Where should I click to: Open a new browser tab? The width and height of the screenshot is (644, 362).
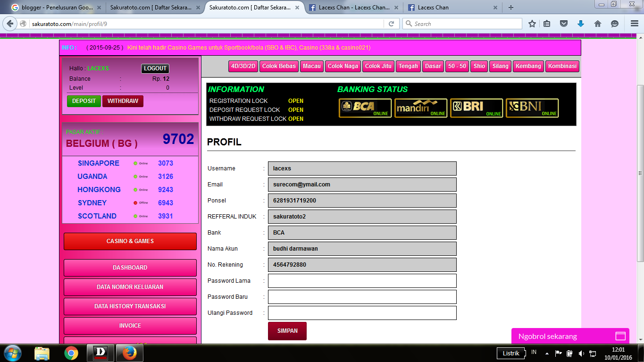[511, 8]
